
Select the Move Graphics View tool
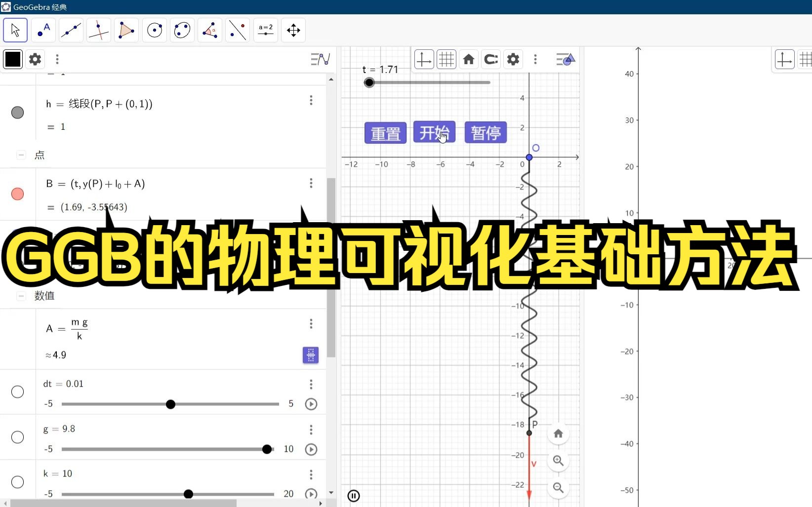pos(293,30)
